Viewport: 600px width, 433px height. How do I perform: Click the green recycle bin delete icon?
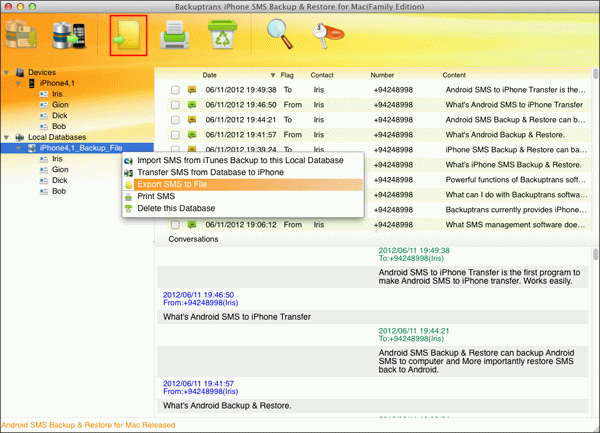[x=222, y=35]
